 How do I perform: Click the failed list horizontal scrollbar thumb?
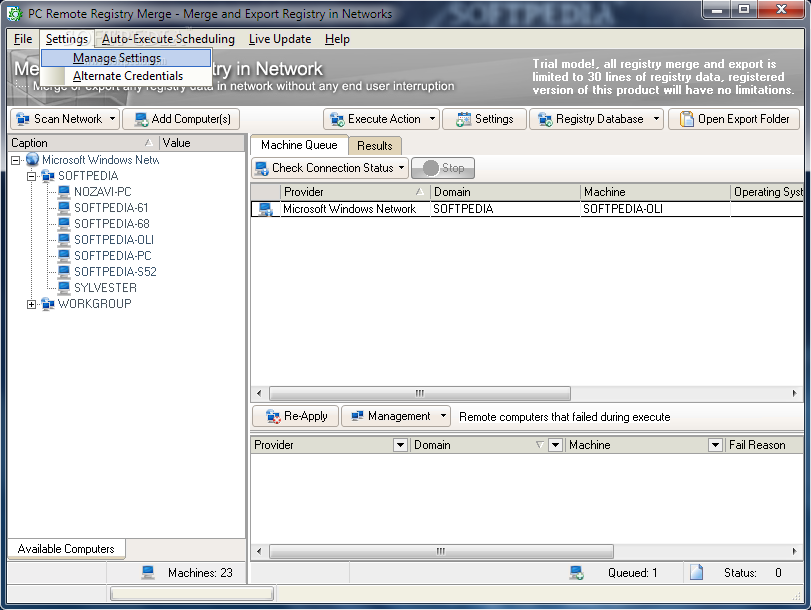(441, 551)
